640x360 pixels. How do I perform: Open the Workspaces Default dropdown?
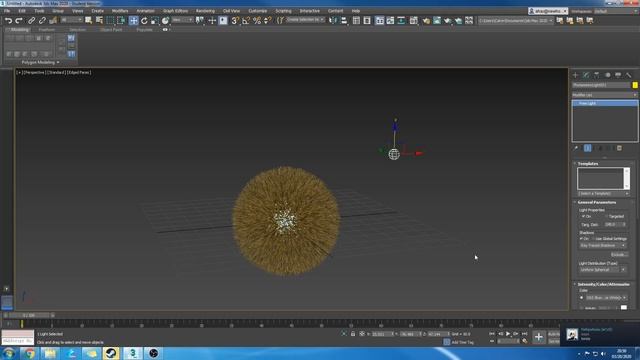[x=617, y=11]
